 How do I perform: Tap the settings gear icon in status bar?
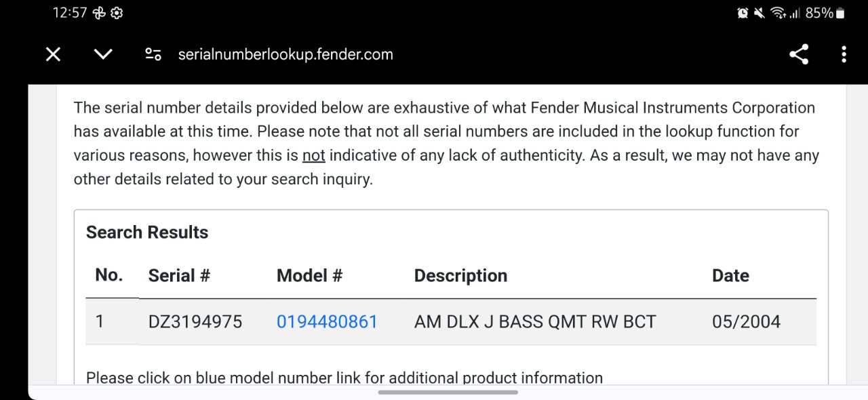tap(117, 13)
